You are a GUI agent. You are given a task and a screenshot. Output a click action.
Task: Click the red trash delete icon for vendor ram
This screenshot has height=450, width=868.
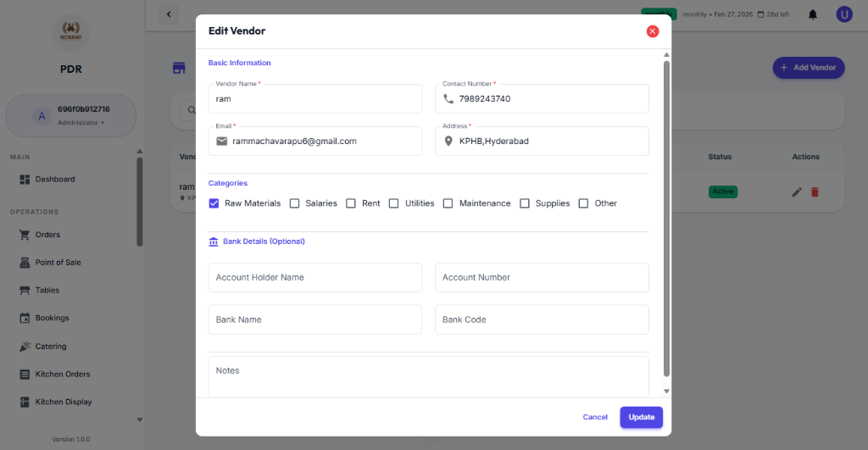tap(815, 192)
